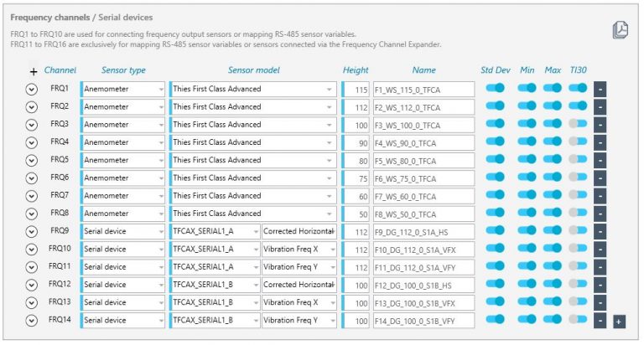Toggle the Max switch for FRQ8
Image resolution: width=644 pixels, height=345 pixels.
click(x=552, y=214)
